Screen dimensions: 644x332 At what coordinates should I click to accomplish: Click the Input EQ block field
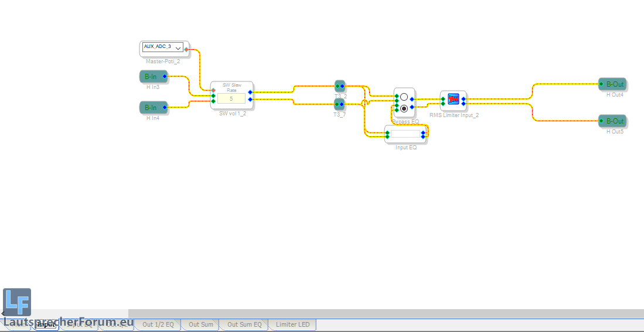[x=405, y=134]
